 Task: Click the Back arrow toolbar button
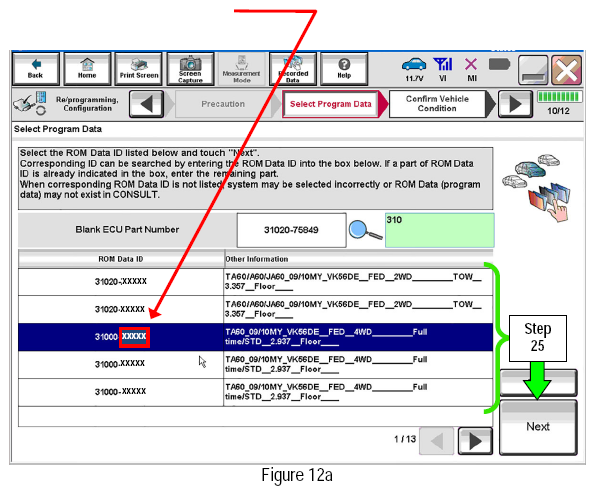click(x=36, y=69)
